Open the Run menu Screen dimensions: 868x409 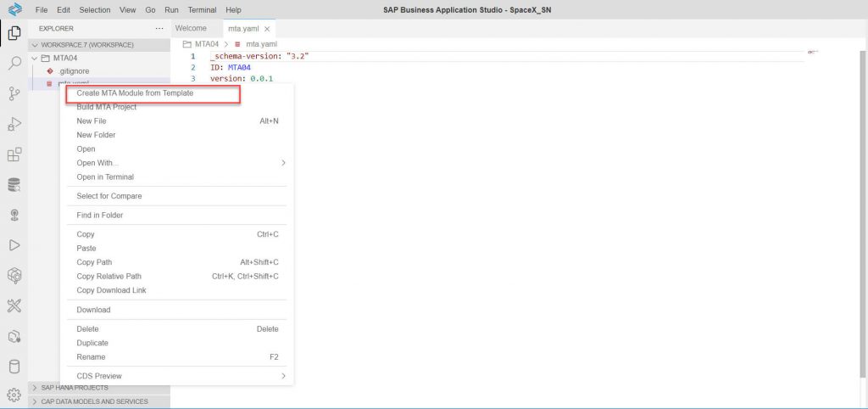point(171,10)
